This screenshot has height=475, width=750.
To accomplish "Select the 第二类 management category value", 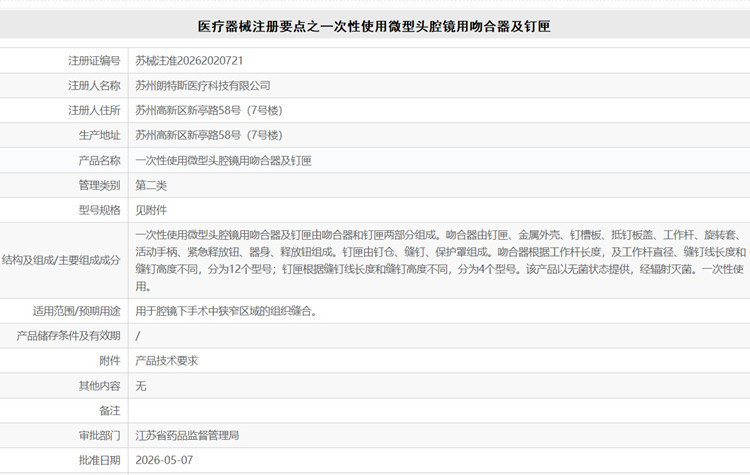I will point(151,186).
